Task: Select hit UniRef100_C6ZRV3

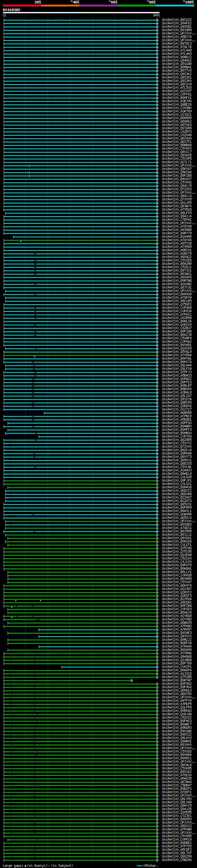Action: (176, 132)
